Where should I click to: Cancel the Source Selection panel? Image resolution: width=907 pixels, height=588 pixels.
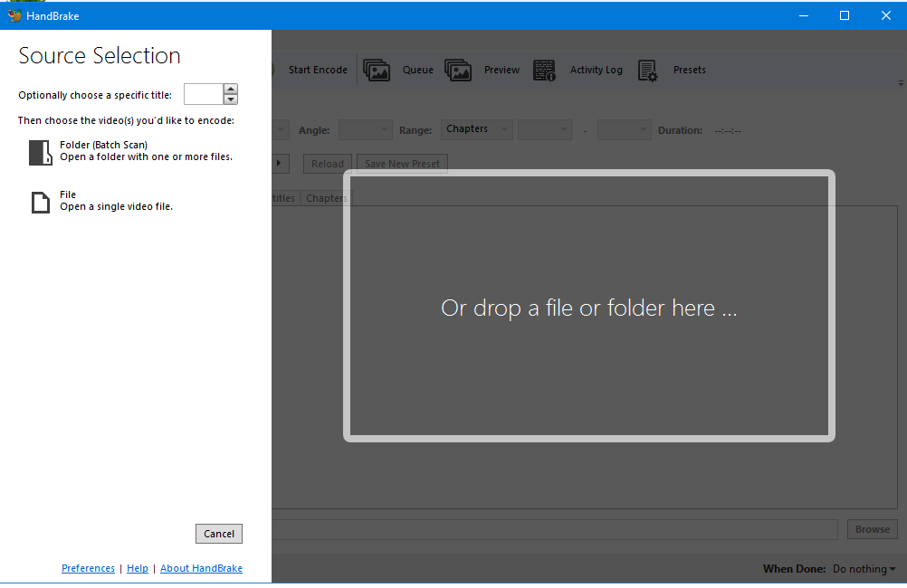[218, 533]
